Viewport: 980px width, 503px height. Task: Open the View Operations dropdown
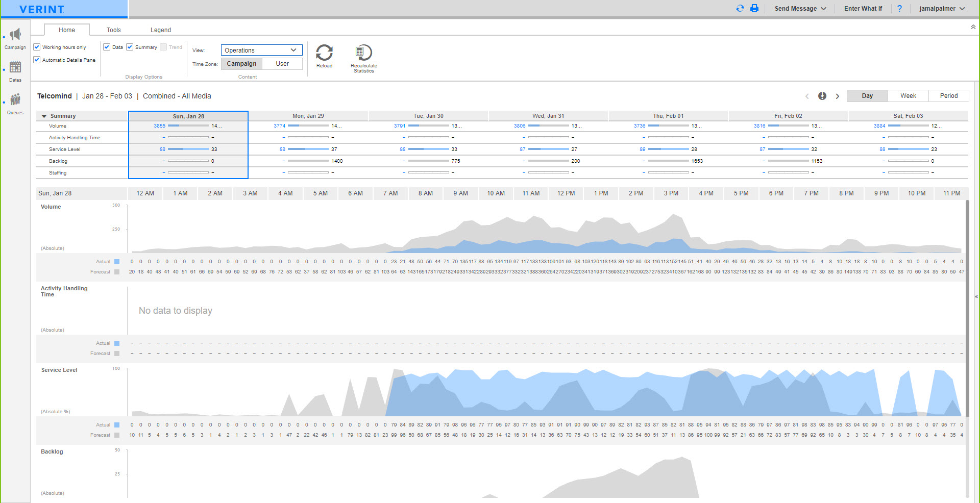[262, 50]
